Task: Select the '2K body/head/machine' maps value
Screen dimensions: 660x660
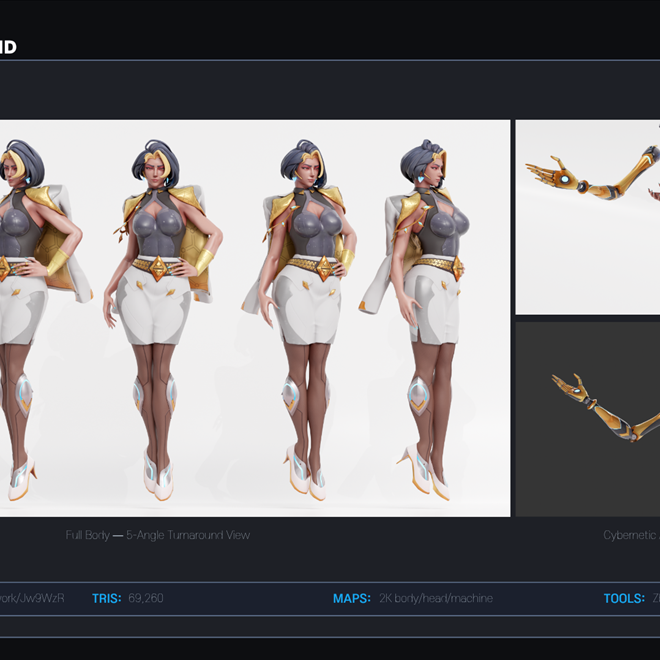Action: point(436,598)
